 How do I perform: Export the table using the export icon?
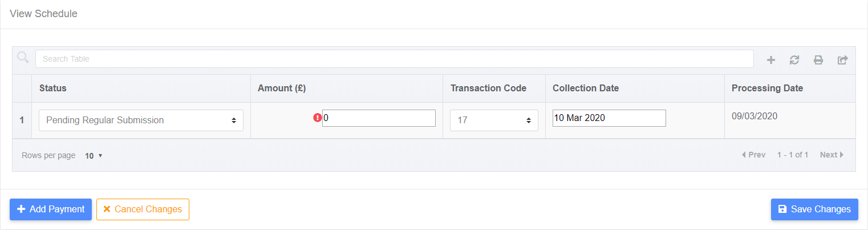[x=842, y=59]
